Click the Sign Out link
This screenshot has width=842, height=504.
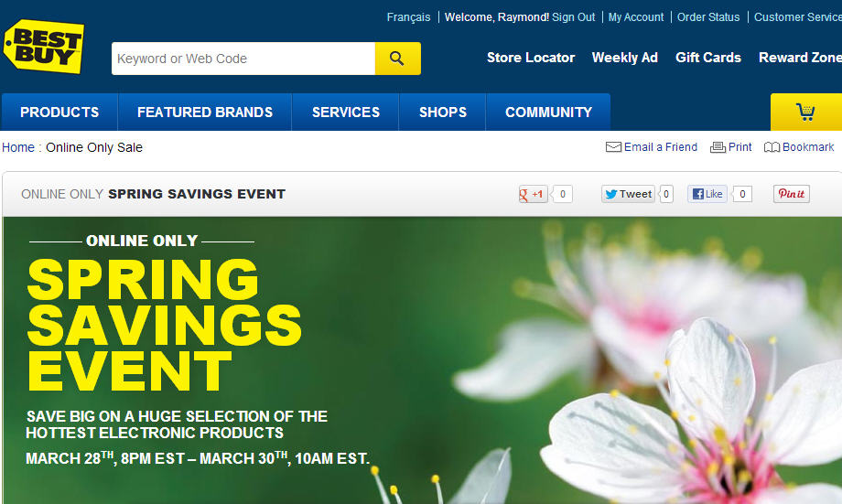coord(574,17)
